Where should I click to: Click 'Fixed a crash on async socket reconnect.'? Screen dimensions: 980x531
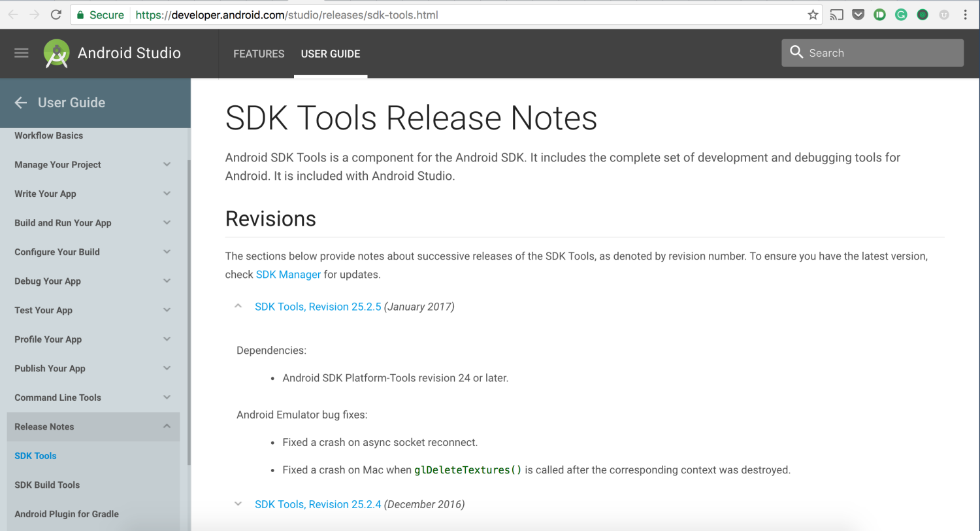tap(380, 442)
